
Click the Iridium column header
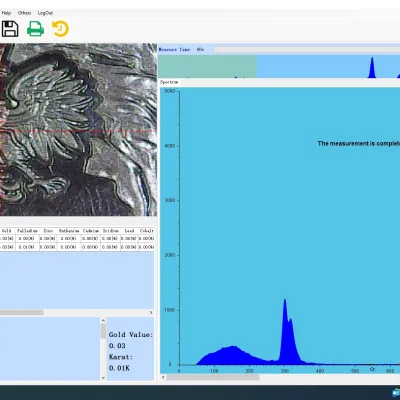click(110, 231)
